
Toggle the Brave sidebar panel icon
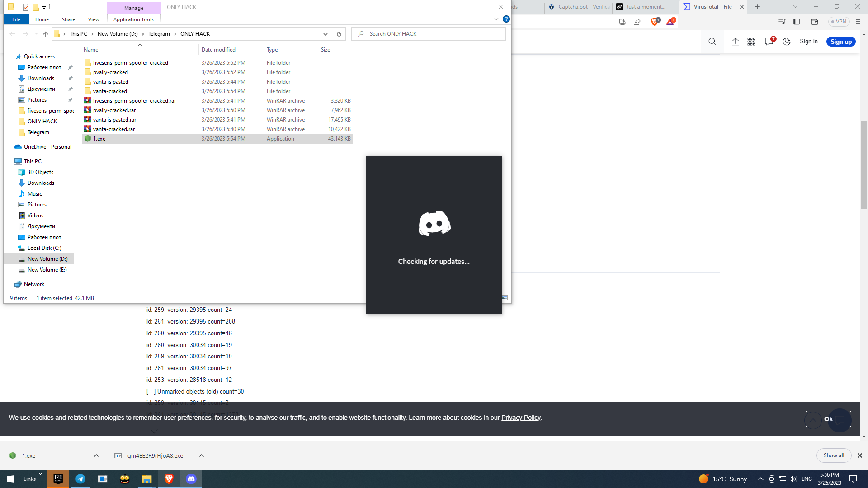797,22
